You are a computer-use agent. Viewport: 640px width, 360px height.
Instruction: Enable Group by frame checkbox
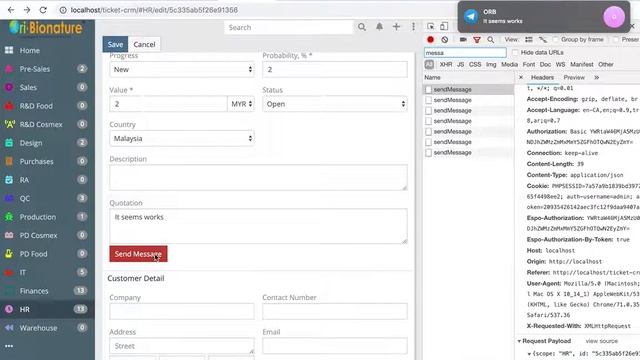click(x=555, y=40)
